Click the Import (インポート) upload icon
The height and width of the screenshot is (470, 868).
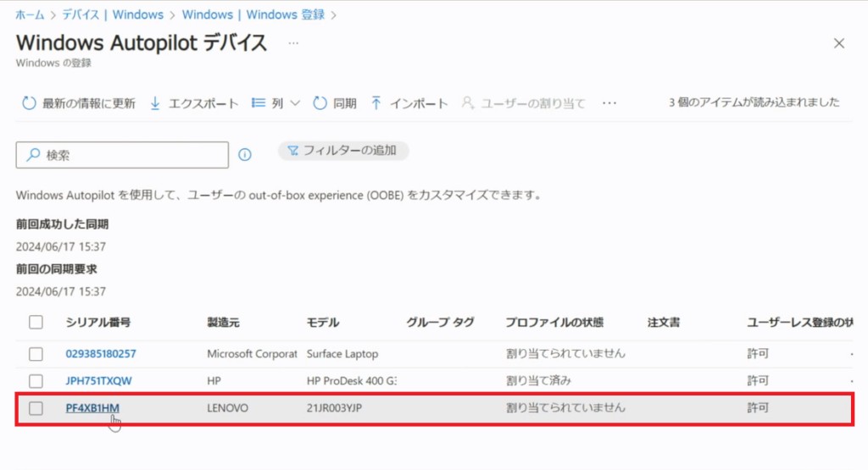coord(376,103)
